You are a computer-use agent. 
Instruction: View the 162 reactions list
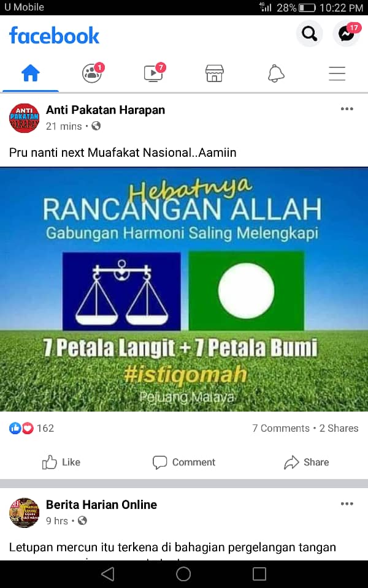pyautogui.click(x=31, y=428)
